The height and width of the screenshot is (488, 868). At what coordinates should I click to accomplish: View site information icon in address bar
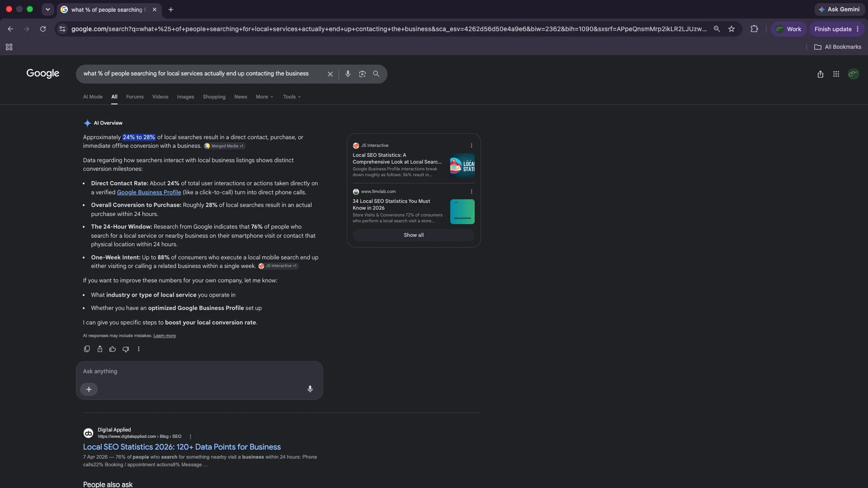(x=62, y=29)
